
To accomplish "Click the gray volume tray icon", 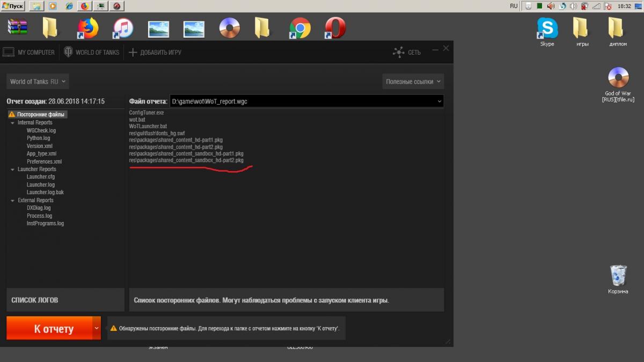I will [573, 6].
